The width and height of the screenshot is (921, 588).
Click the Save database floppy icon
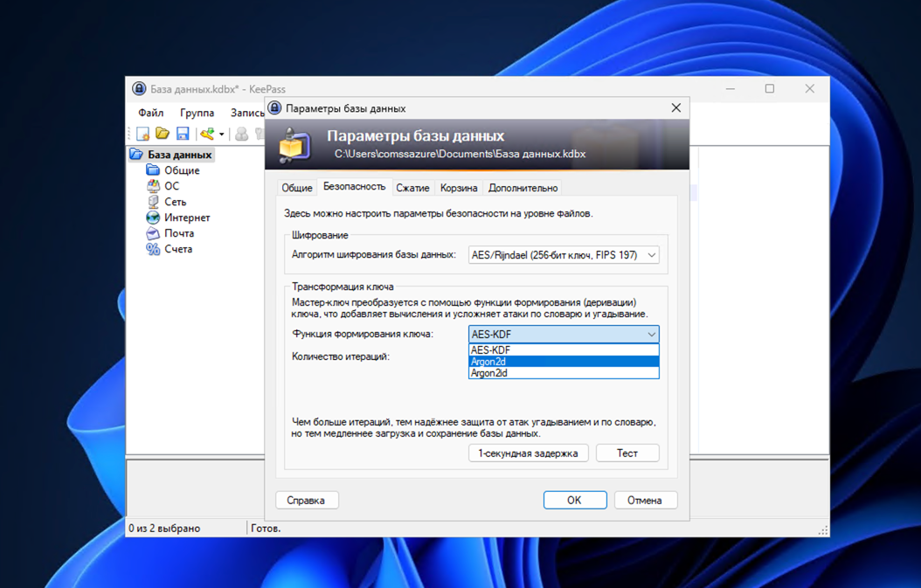(x=183, y=134)
